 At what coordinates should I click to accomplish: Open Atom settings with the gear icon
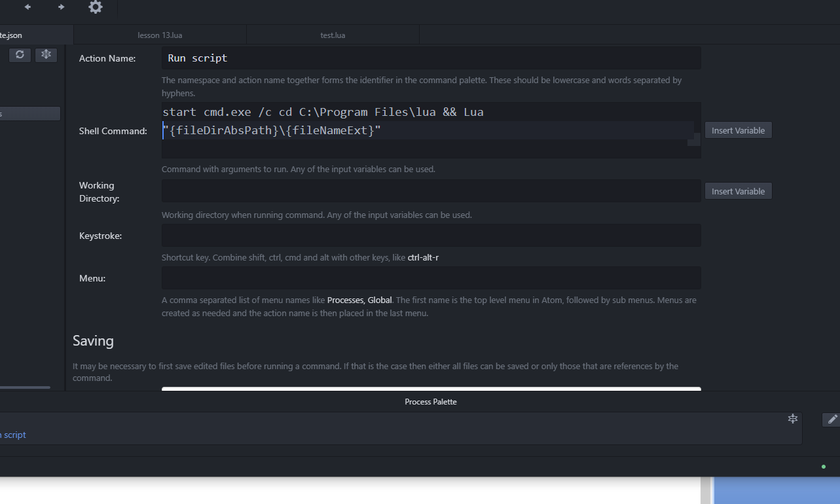point(95,8)
